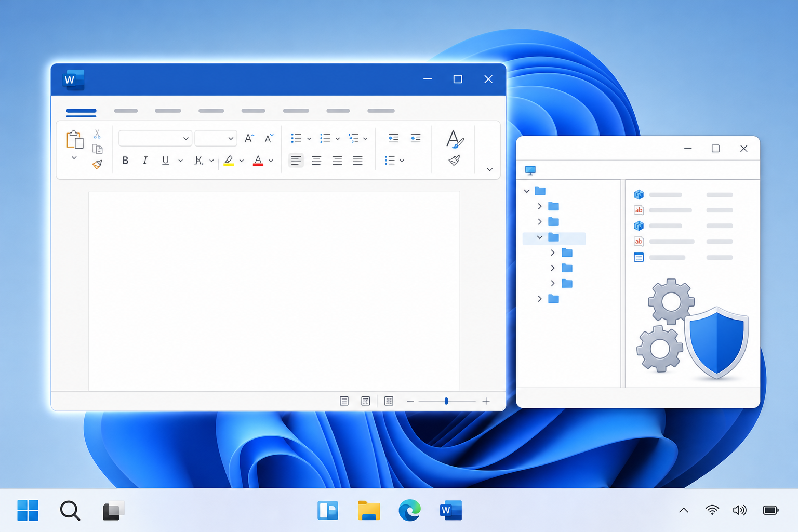The height and width of the screenshot is (532, 798).
Task: Click the computer monitor icon in the explorer window
Action: click(x=530, y=170)
